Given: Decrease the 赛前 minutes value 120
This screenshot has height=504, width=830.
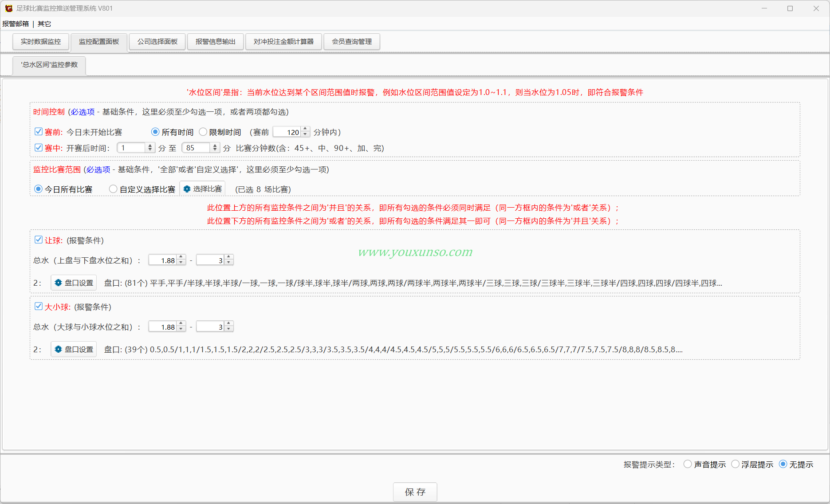Looking at the screenshot, I should (305, 134).
